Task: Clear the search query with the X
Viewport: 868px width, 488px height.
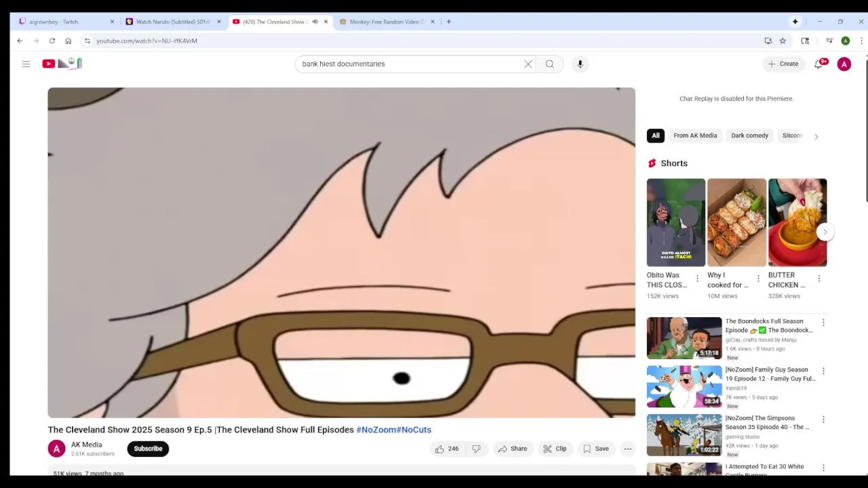Action: (528, 64)
